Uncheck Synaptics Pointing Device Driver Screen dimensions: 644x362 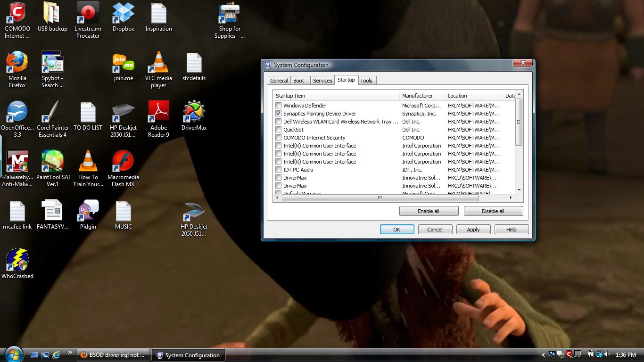279,114
